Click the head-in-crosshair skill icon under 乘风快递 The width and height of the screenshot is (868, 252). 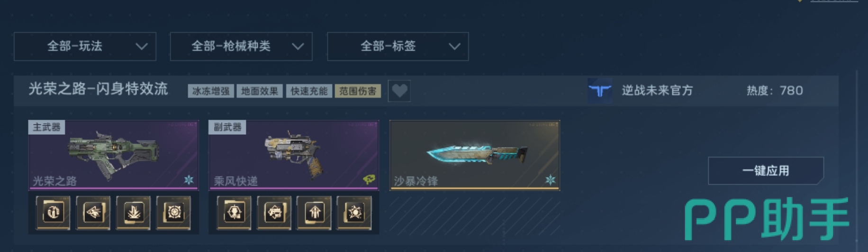234,213
